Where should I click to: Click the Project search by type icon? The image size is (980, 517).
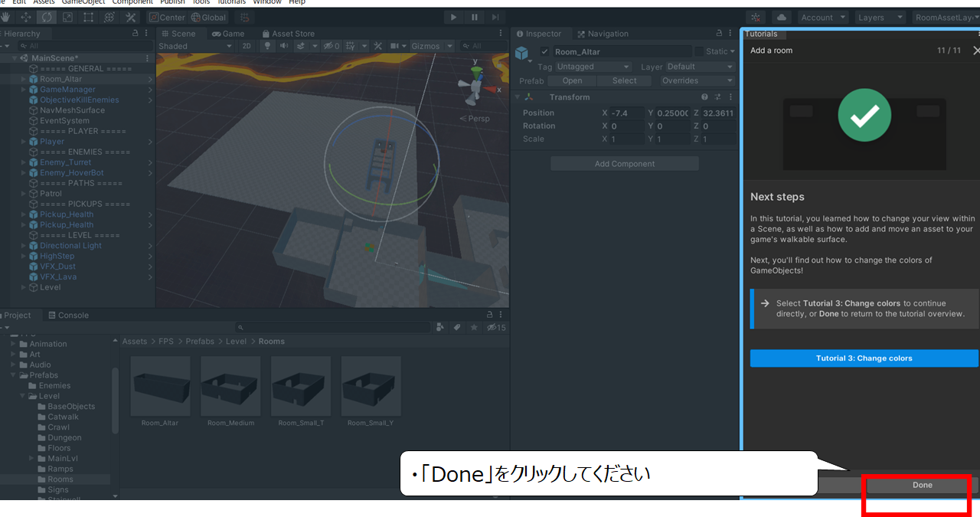point(439,327)
